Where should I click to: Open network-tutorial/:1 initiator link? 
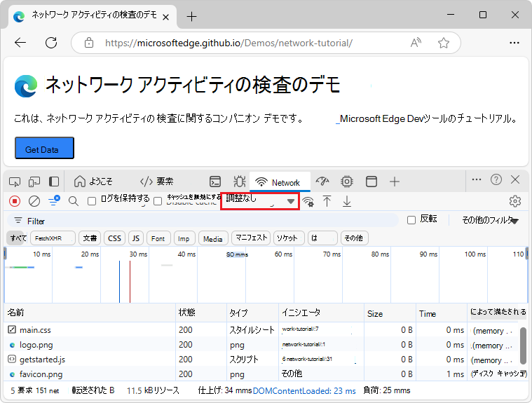(x=303, y=344)
